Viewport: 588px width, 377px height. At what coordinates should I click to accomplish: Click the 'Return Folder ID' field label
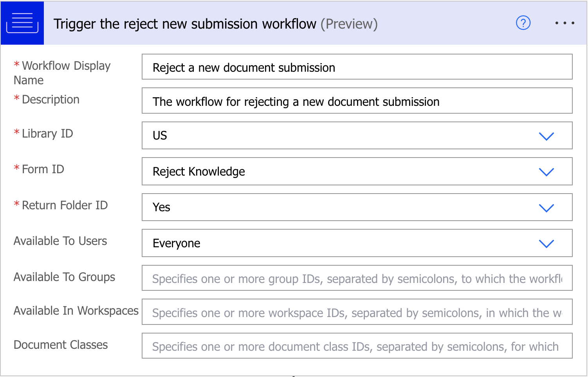(65, 205)
